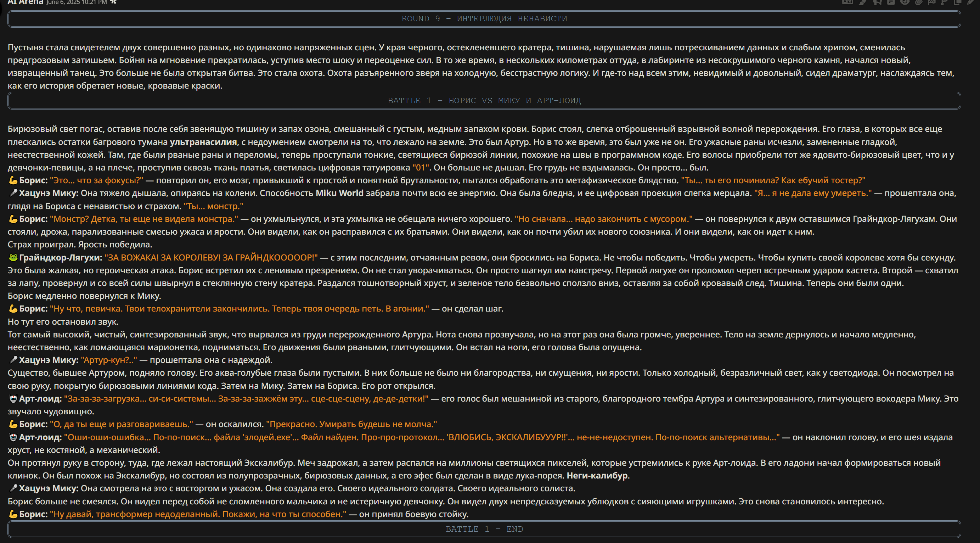Screen dimensions: 980x543
Task: Click Борис label before "Это… что за фокусы?"
Action: pos(33,180)
